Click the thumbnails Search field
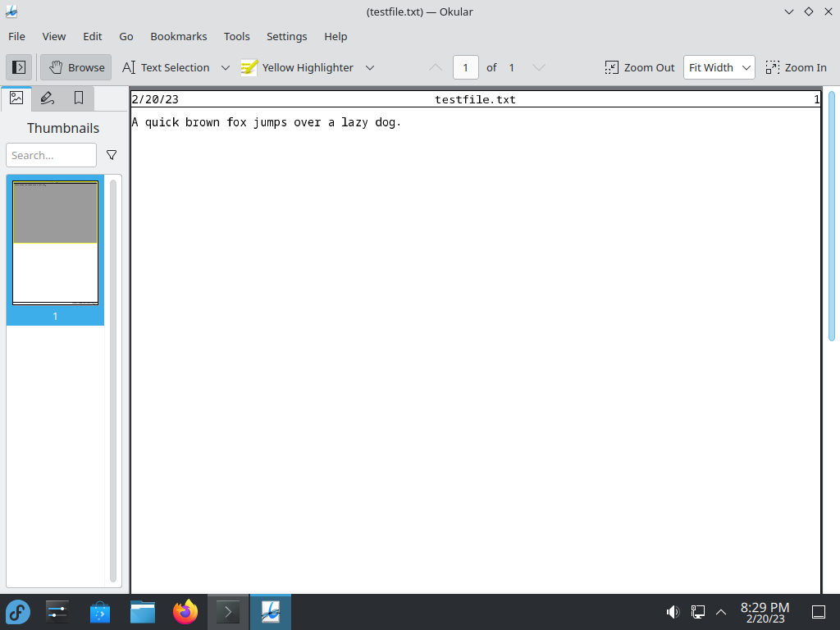 click(52, 155)
